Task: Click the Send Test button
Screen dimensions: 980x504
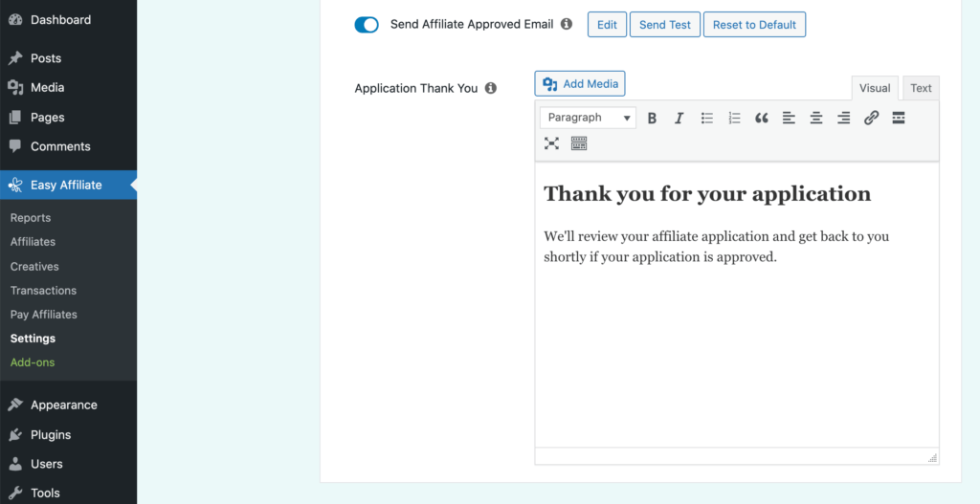Action: coord(665,24)
